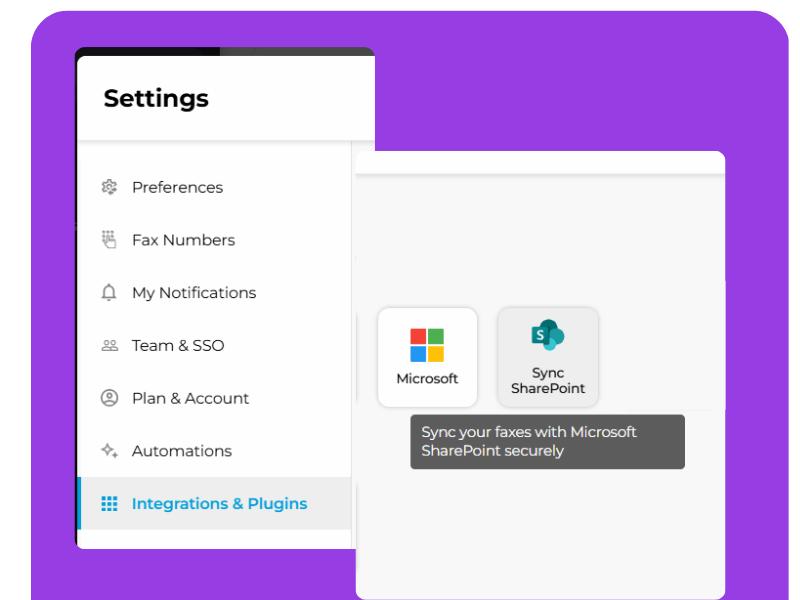
Task: Select Team & SSO menu item
Action: coord(215,345)
